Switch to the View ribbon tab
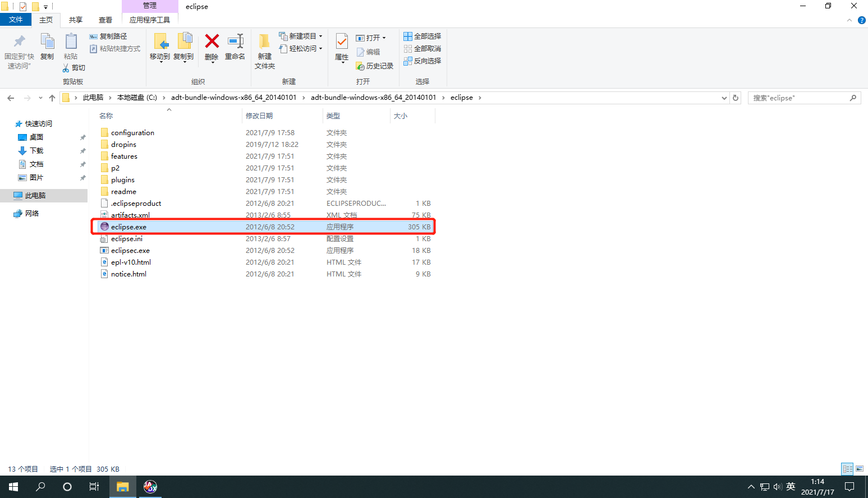Image resolution: width=868 pixels, height=498 pixels. pyautogui.click(x=105, y=20)
